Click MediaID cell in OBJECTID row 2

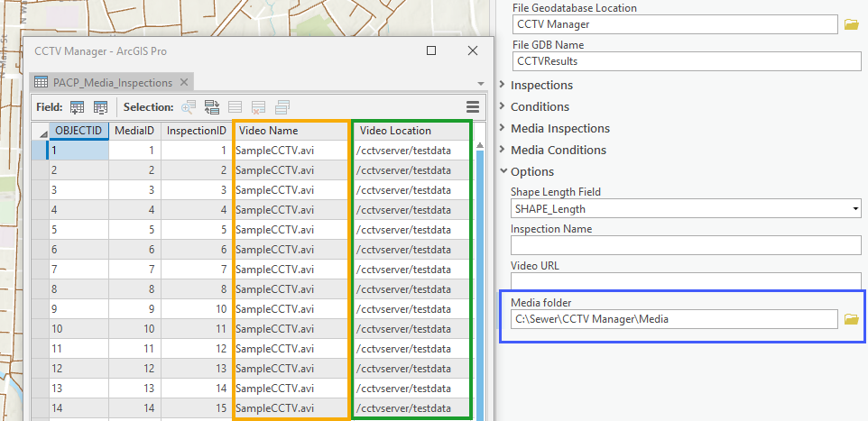(134, 170)
